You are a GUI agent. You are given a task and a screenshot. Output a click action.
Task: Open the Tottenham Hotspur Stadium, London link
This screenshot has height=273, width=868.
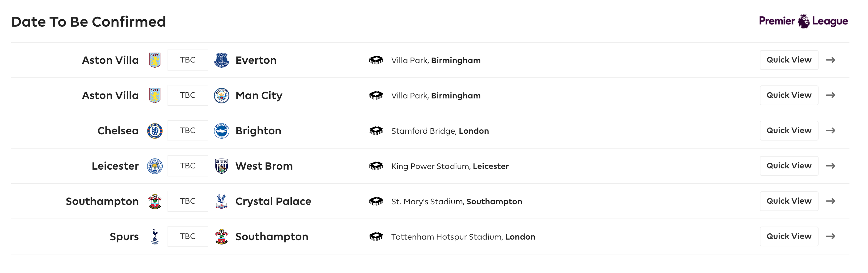(x=463, y=237)
